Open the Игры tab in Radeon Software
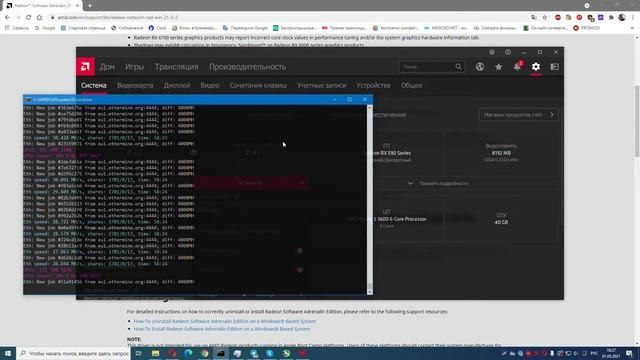640x360 pixels. coord(134,67)
